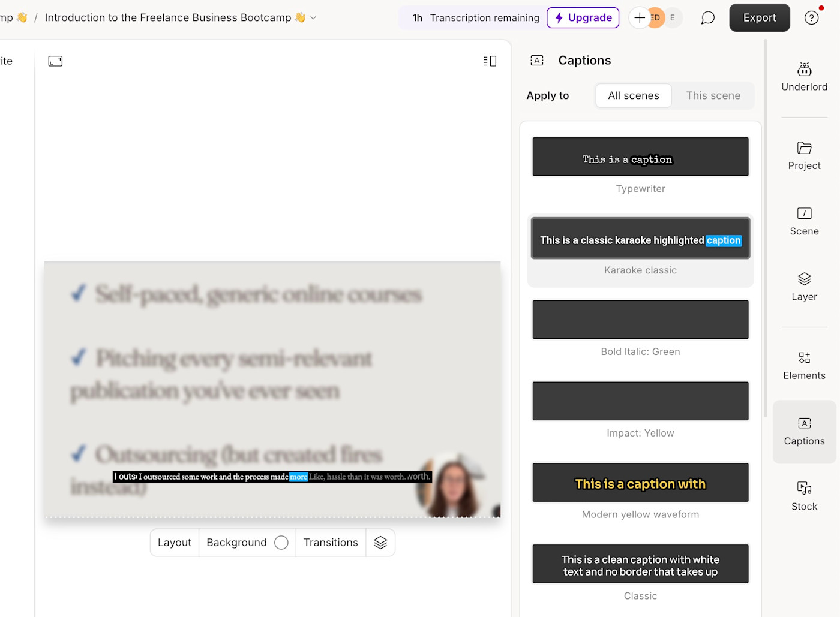Add a collaborator with plus icon

click(640, 17)
